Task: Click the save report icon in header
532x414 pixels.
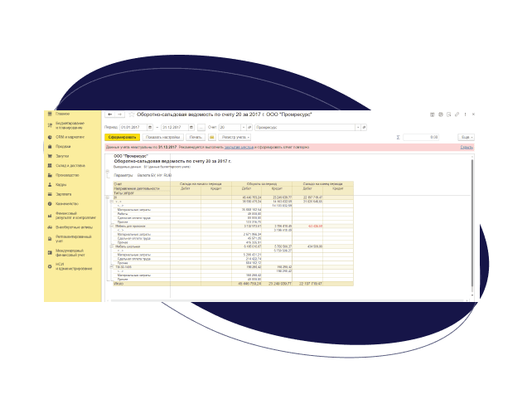Action: (432, 114)
